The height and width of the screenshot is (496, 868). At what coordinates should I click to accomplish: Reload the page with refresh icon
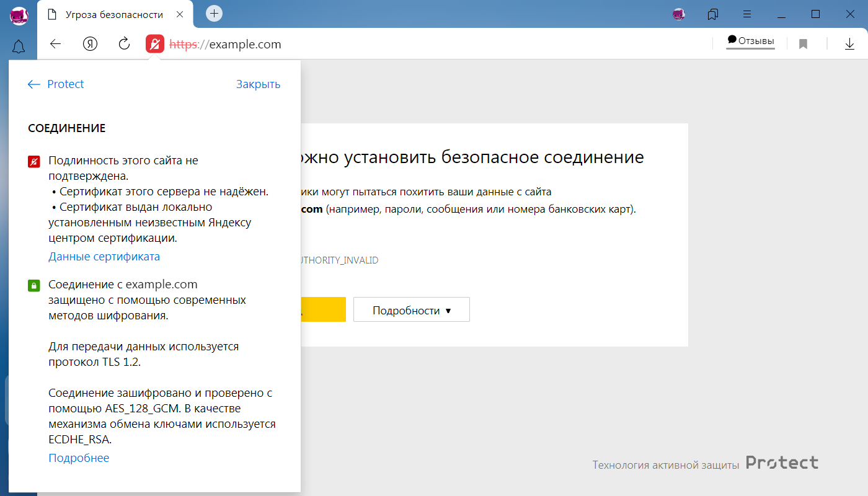coord(124,44)
